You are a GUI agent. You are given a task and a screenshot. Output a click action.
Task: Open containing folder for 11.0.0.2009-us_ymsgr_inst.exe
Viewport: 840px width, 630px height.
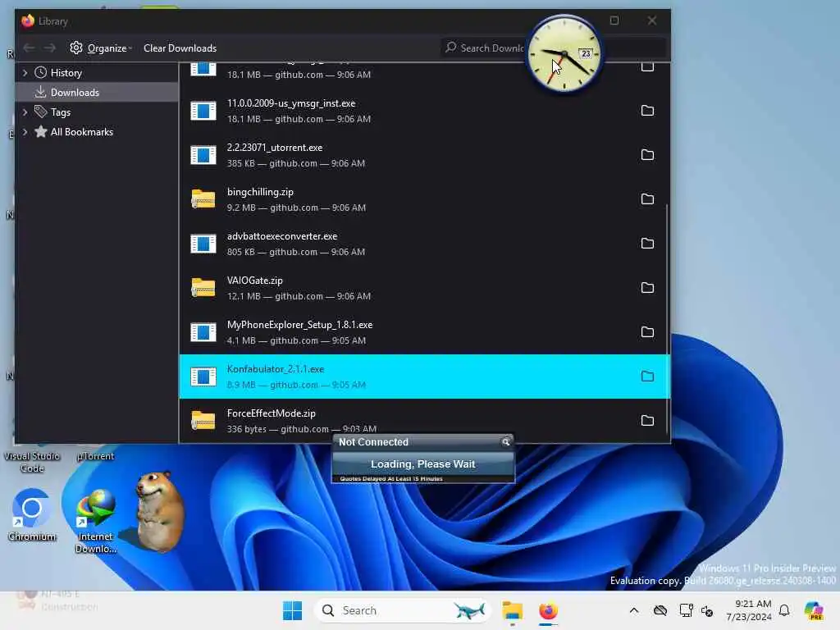coord(647,111)
